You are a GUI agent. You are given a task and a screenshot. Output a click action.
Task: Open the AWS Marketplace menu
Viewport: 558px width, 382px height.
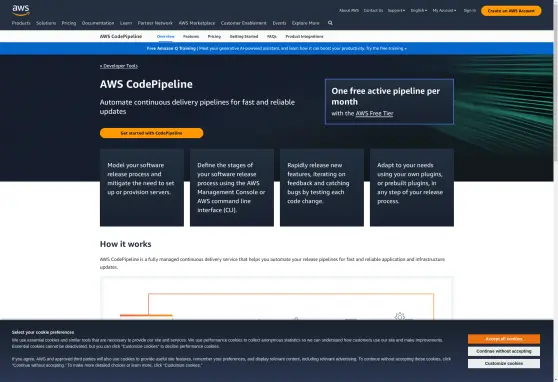point(197,23)
